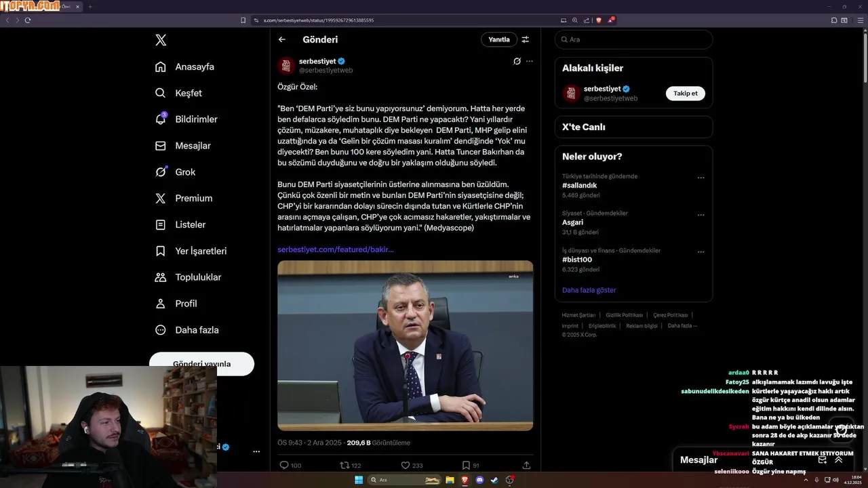
Task: Expand footer Daha fazla options
Action: click(x=682, y=326)
